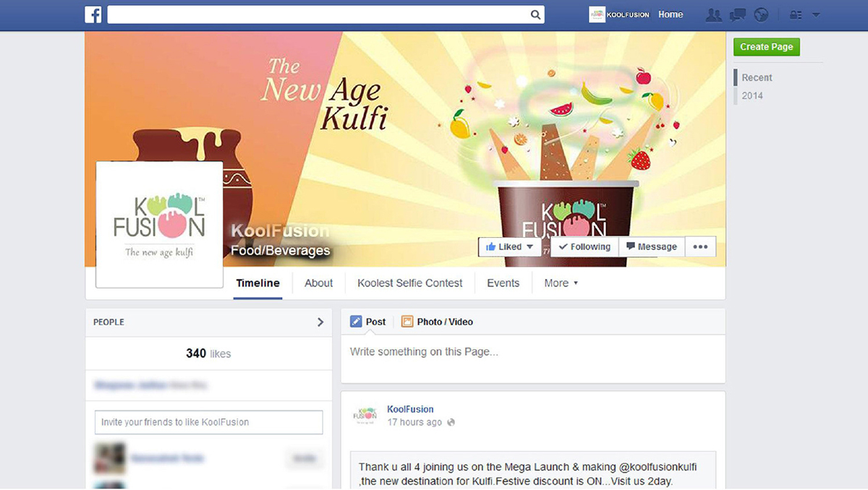Open the Events tab
The height and width of the screenshot is (490, 868).
503,283
